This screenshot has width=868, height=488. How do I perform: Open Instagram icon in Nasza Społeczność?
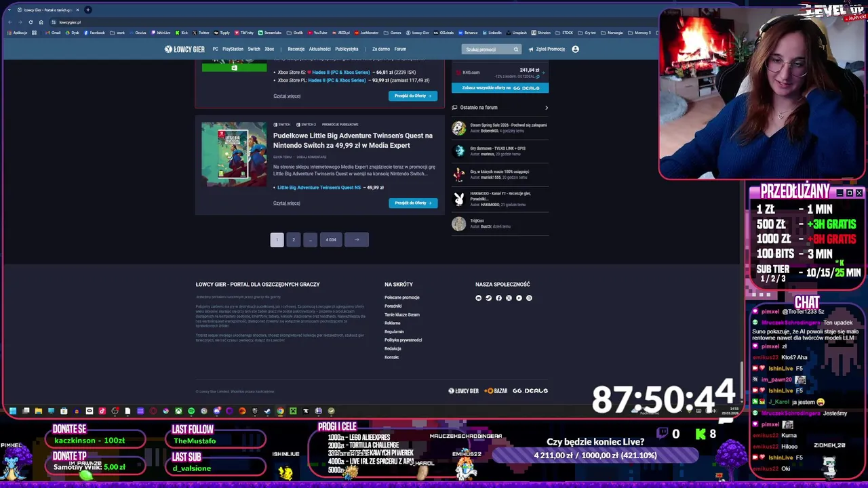coord(529,298)
